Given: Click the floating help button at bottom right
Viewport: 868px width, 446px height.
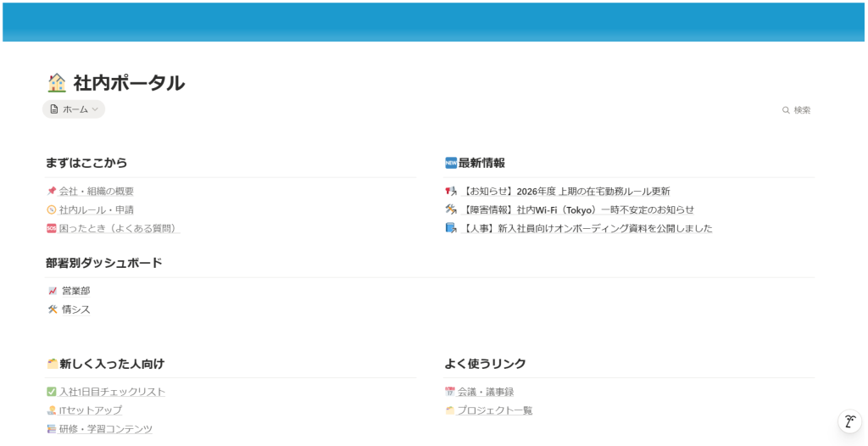Looking at the screenshot, I should (x=849, y=421).
